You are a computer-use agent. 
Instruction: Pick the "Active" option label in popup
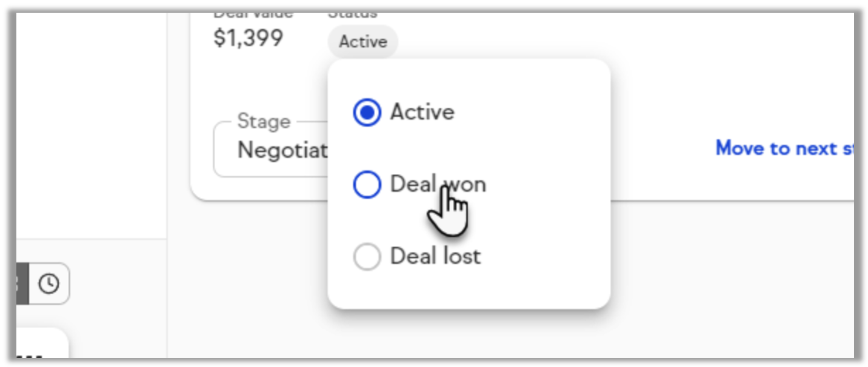pos(422,112)
